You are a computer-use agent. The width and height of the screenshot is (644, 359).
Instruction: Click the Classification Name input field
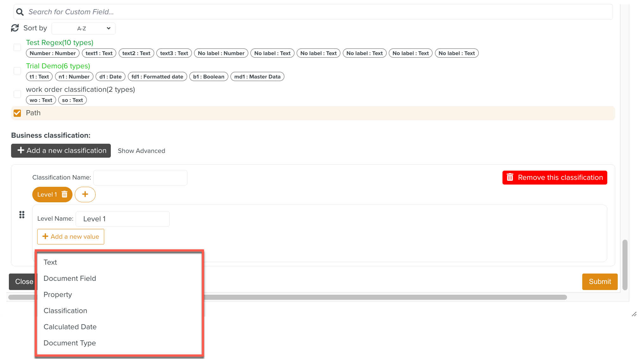[x=140, y=177]
